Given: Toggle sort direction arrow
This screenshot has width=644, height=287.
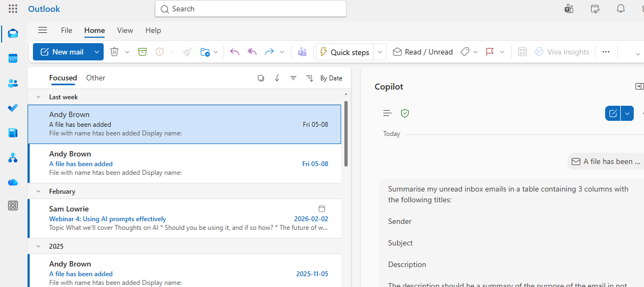Looking at the screenshot, I should (x=277, y=78).
